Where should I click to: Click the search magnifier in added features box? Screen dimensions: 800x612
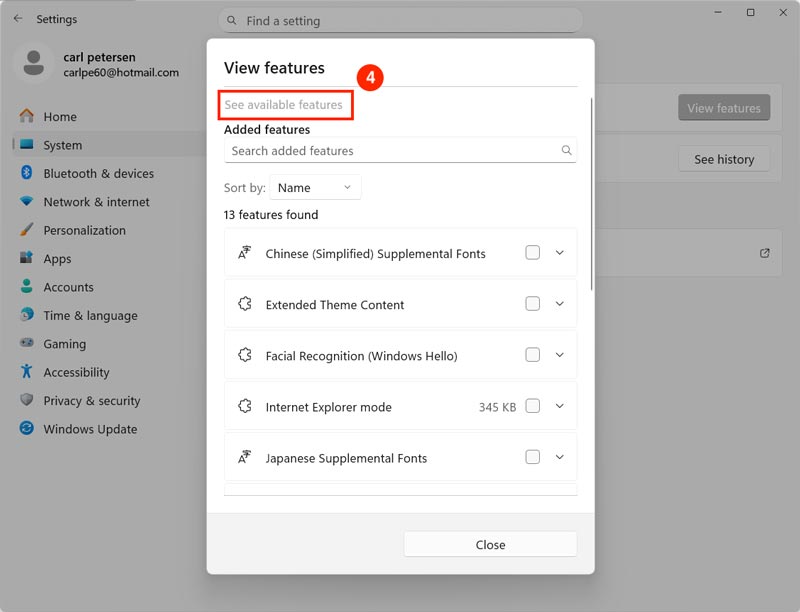(566, 151)
